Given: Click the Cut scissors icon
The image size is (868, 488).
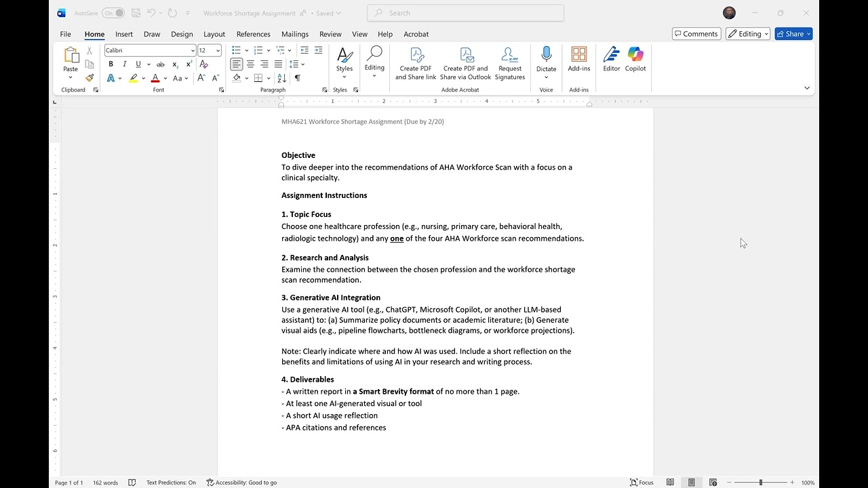Looking at the screenshot, I should pos(90,51).
